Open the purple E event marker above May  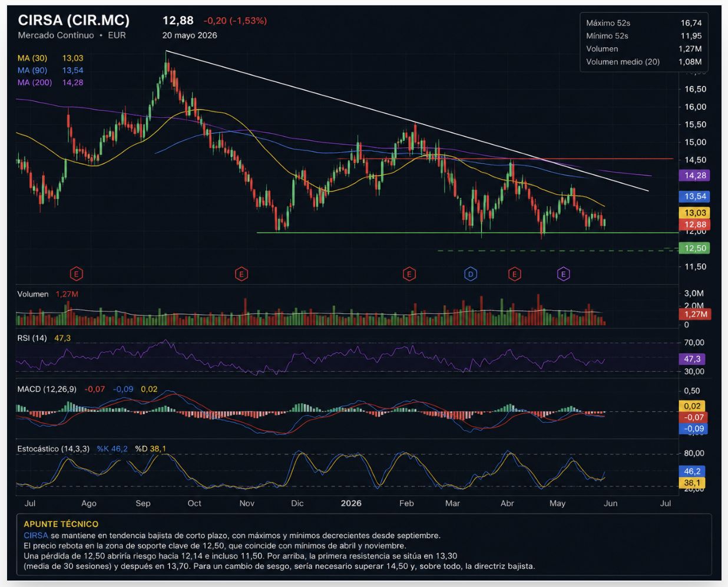click(564, 274)
